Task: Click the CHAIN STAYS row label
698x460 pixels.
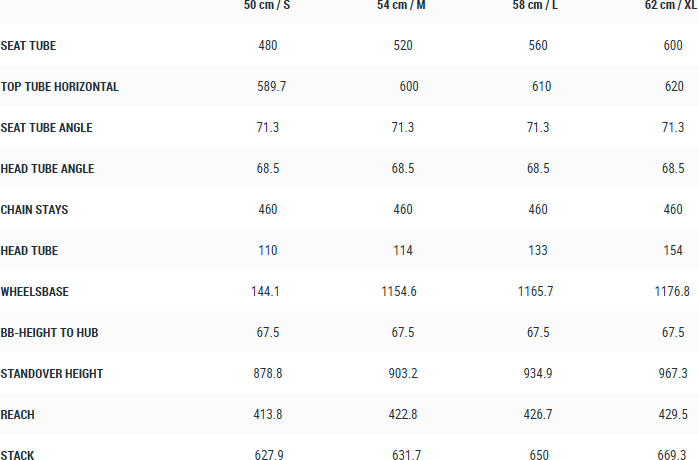Action: coord(35,210)
